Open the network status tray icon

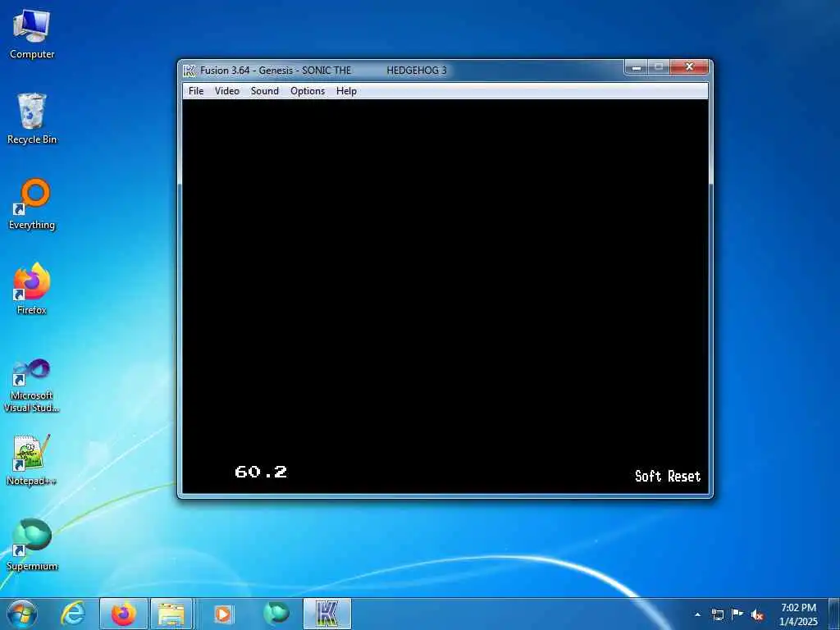(717, 614)
